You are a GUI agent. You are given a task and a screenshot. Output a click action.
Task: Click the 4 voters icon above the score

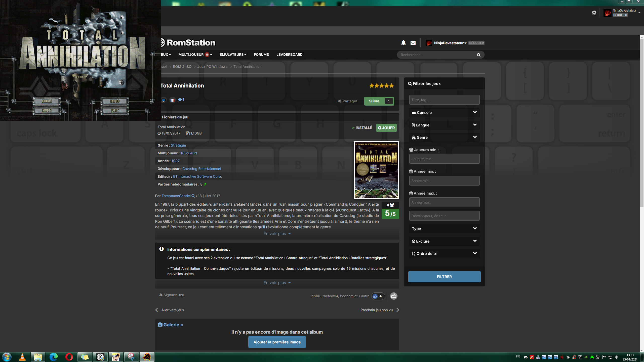390,205
